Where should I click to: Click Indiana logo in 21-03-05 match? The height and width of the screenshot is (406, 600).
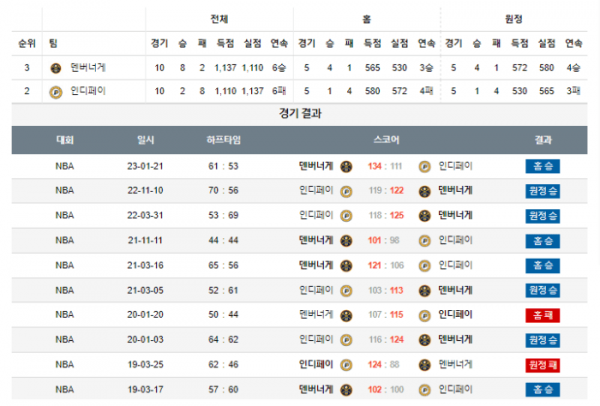click(x=346, y=291)
